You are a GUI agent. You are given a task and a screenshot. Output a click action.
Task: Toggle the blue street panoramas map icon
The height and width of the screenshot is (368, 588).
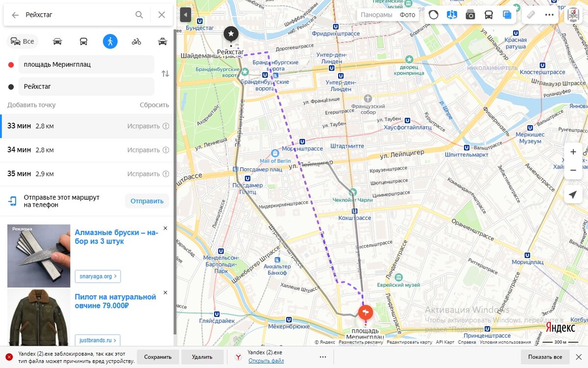pos(452,15)
